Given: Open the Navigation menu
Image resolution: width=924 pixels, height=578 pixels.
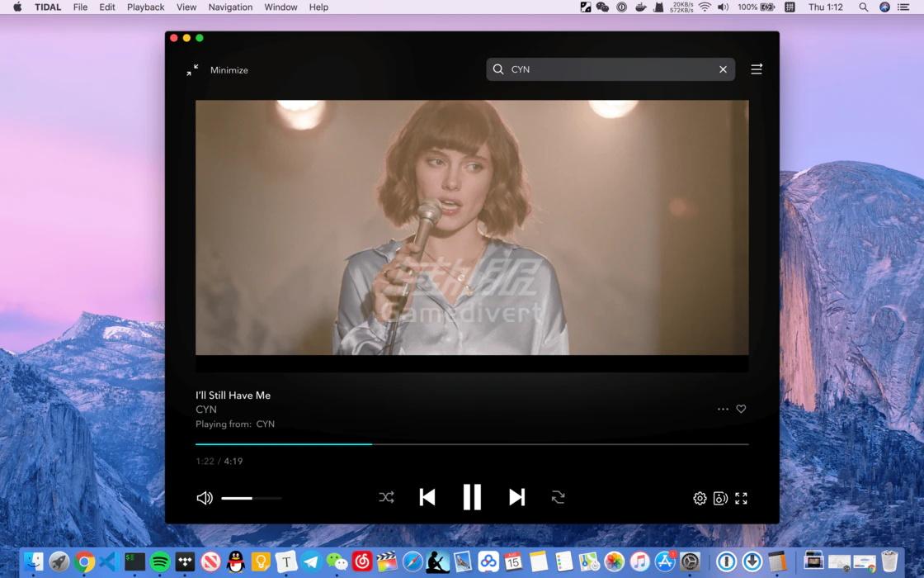Looking at the screenshot, I should tap(230, 7).
